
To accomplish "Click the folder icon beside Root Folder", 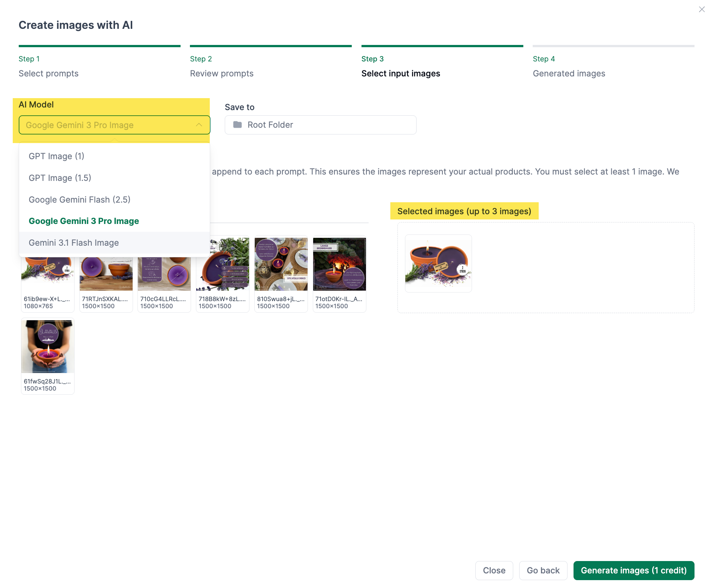I will (x=237, y=125).
